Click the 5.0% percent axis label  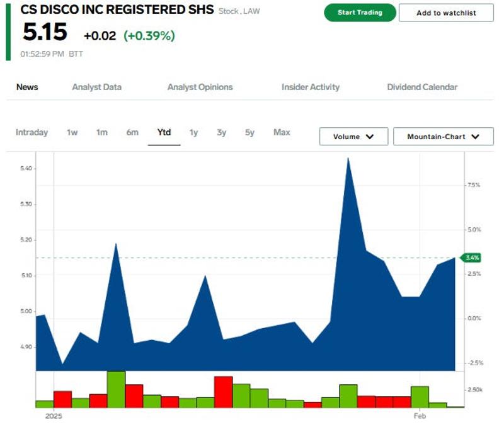pos(474,229)
